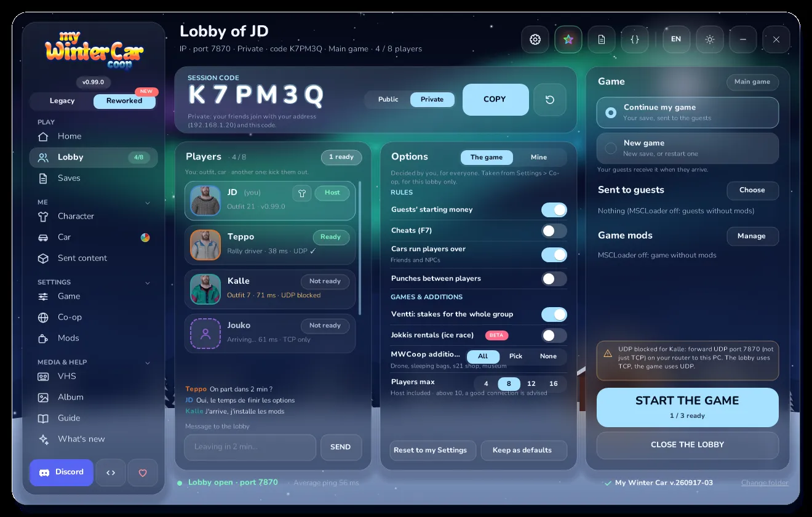Open What's new in sidebar

[x=94, y=439]
